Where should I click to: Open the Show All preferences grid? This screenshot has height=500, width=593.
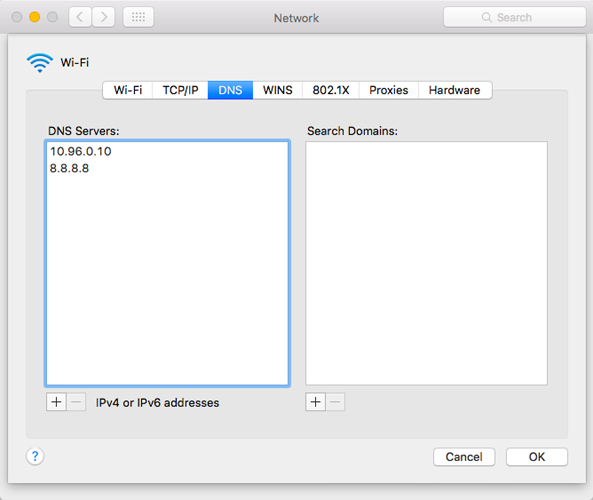(138, 17)
